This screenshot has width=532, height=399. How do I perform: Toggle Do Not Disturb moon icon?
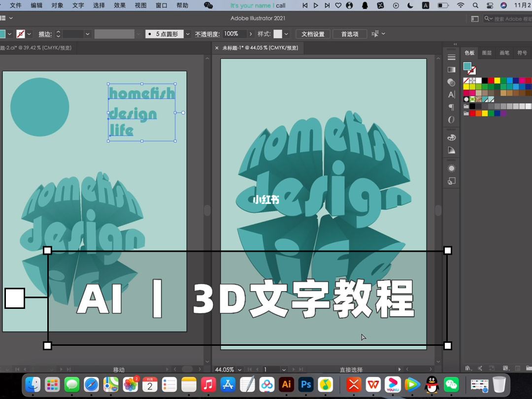click(x=410, y=5)
